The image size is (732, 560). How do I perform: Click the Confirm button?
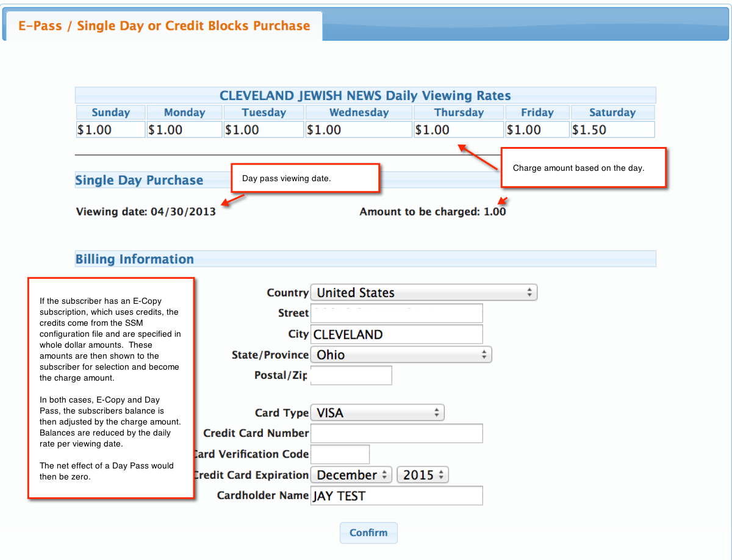(368, 533)
